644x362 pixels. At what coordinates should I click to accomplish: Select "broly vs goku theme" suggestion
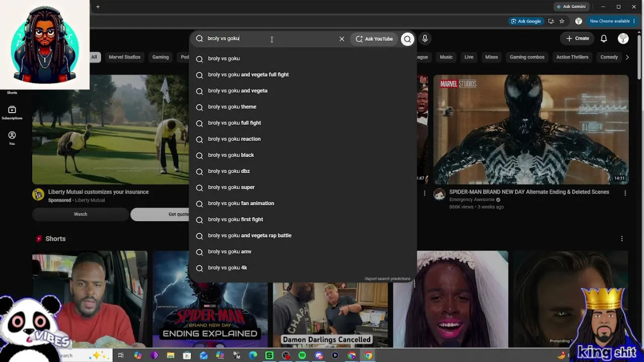(x=302, y=107)
